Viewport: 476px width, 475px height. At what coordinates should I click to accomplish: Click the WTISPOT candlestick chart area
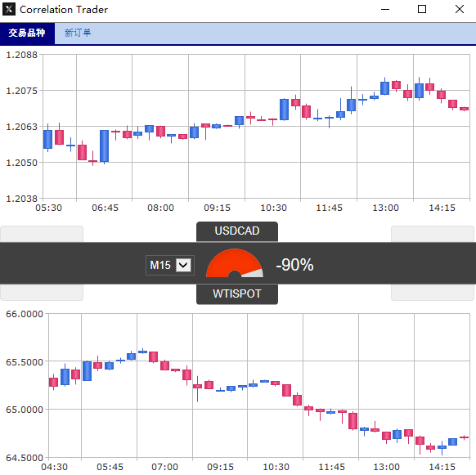pyautogui.click(x=259, y=385)
